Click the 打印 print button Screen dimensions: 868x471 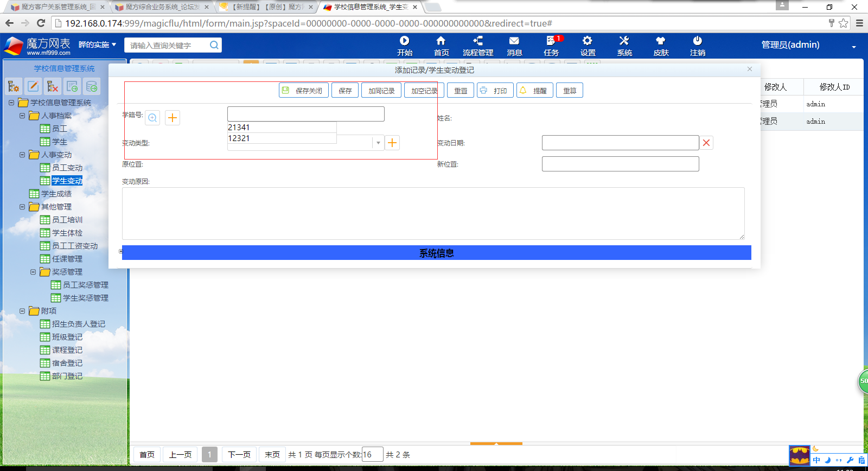[x=495, y=91]
